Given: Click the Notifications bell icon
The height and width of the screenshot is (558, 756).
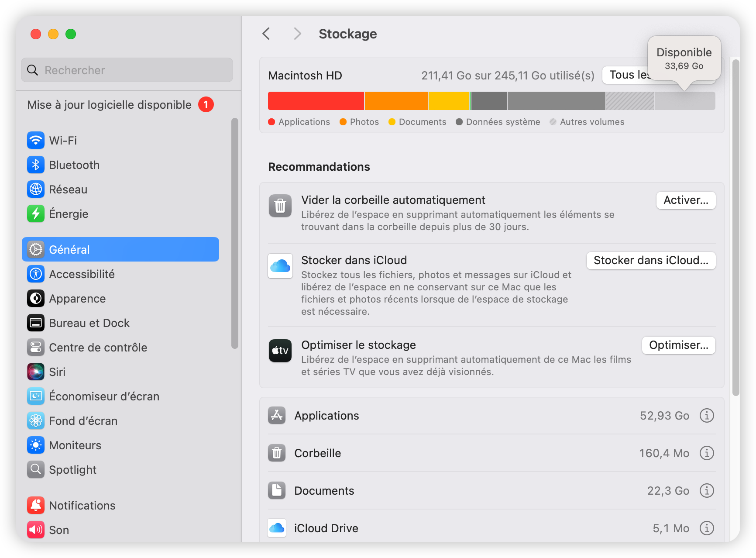Looking at the screenshot, I should click(x=36, y=506).
